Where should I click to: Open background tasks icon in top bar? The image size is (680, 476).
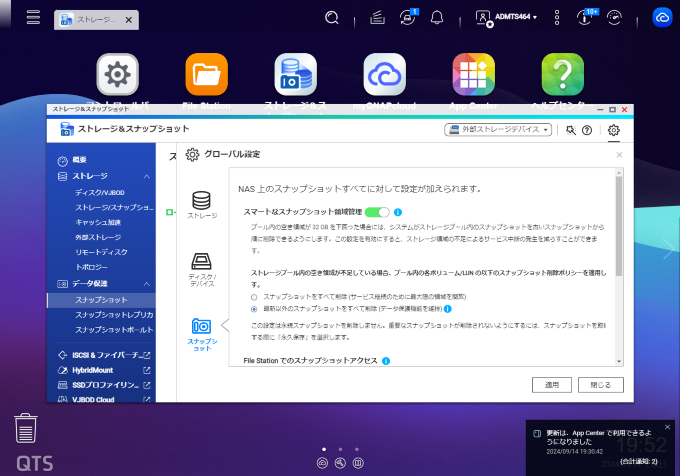click(x=377, y=17)
